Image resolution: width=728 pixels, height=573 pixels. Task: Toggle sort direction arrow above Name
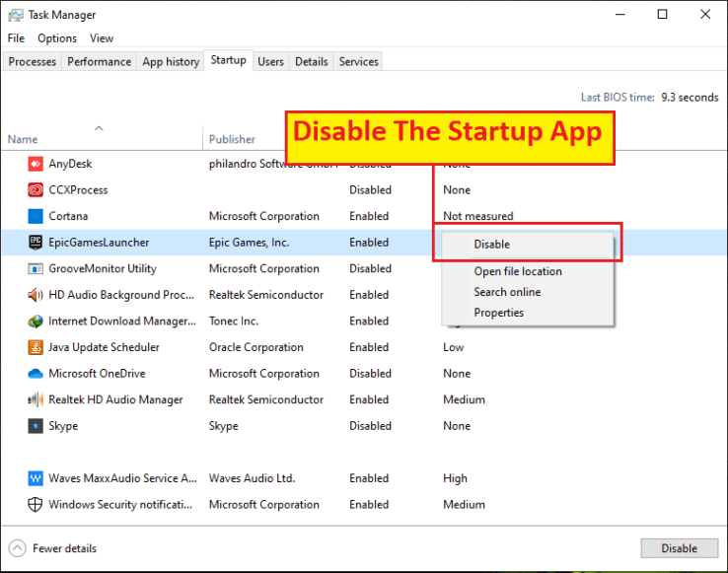pos(99,128)
